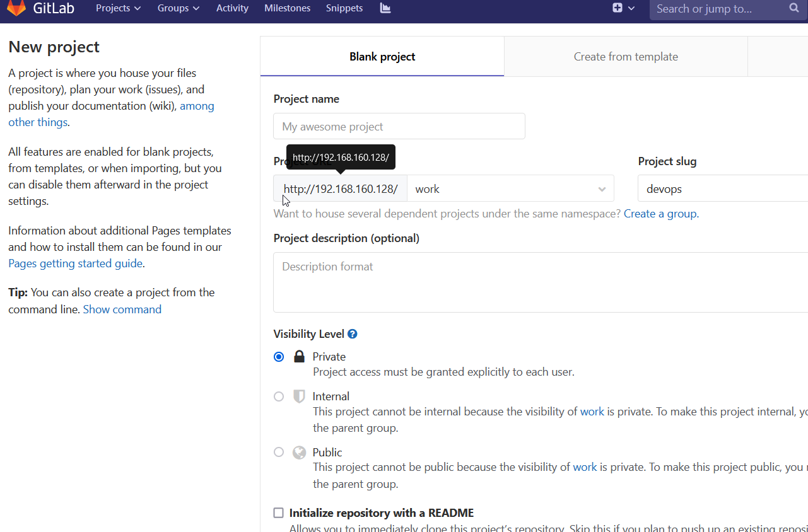This screenshot has height=532, width=808.
Task: Open the Projects dropdown menu
Action: point(118,8)
